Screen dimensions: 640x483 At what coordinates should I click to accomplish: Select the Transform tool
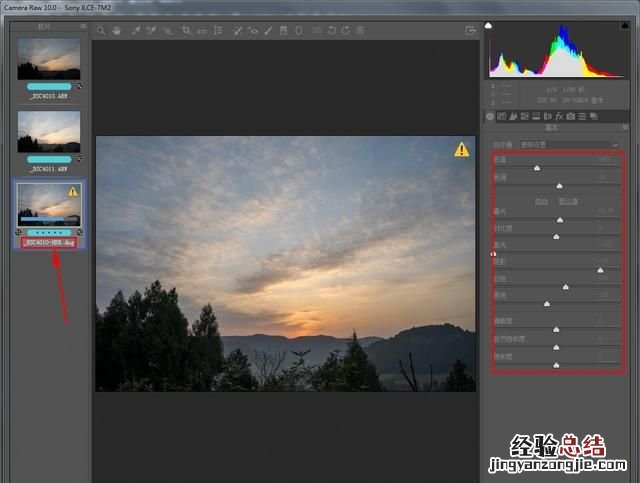point(218,31)
